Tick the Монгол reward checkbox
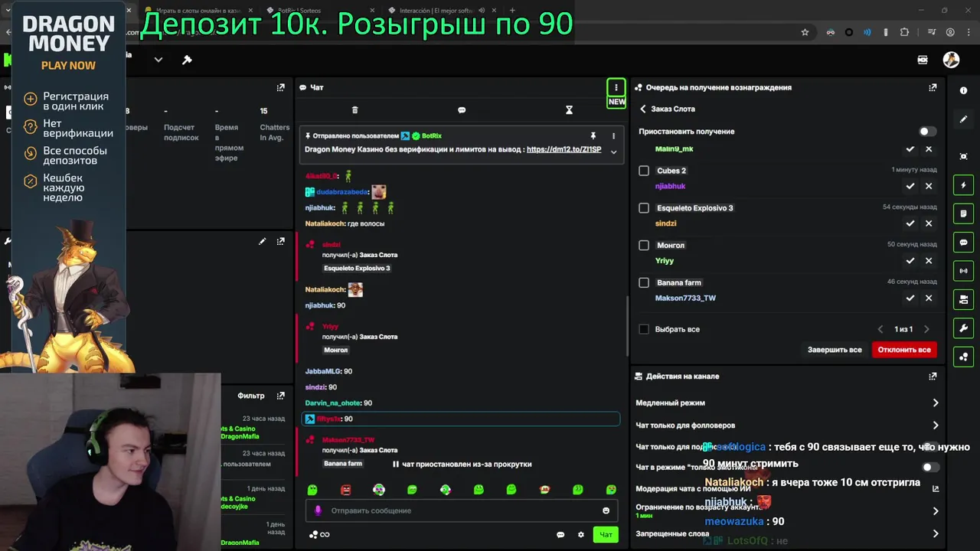Viewport: 980px width, 551px height. (x=644, y=246)
